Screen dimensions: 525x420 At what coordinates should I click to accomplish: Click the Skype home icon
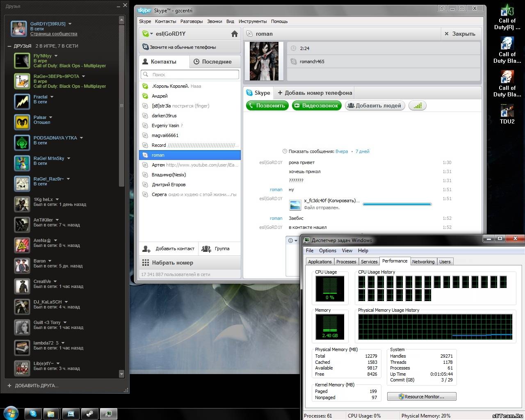point(234,34)
